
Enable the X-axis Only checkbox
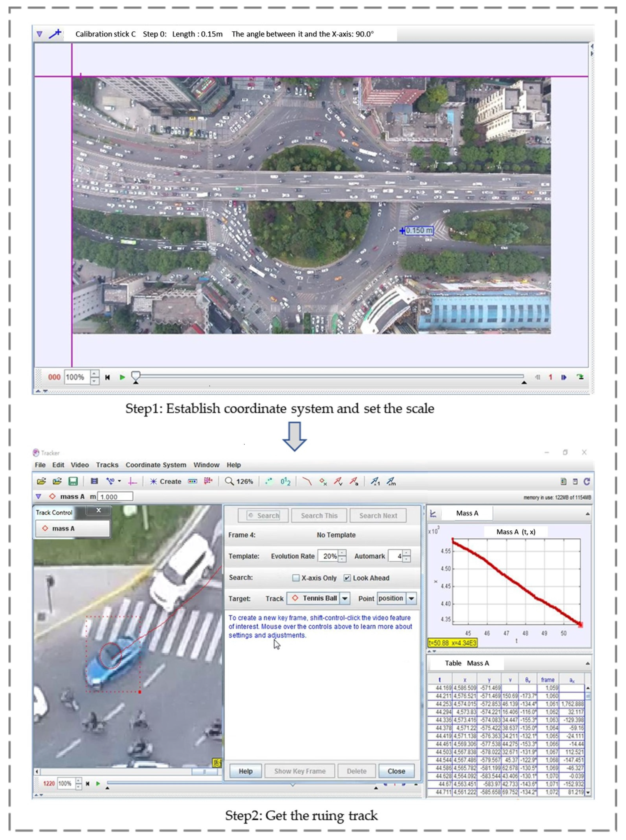[296, 578]
